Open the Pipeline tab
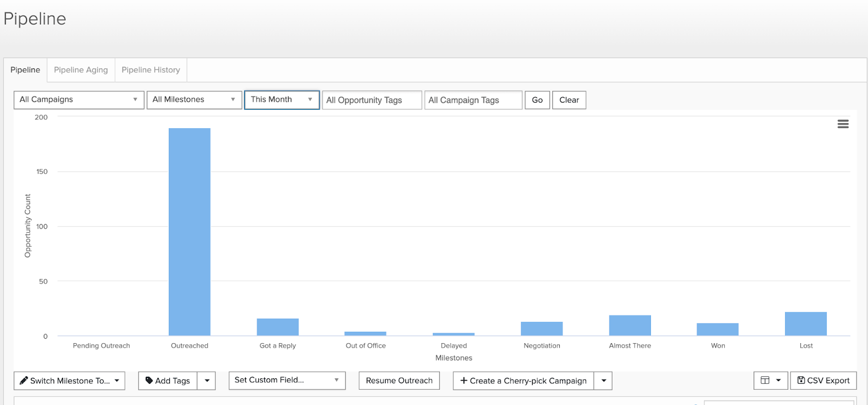Viewport: 868px width, 405px height. tap(25, 70)
